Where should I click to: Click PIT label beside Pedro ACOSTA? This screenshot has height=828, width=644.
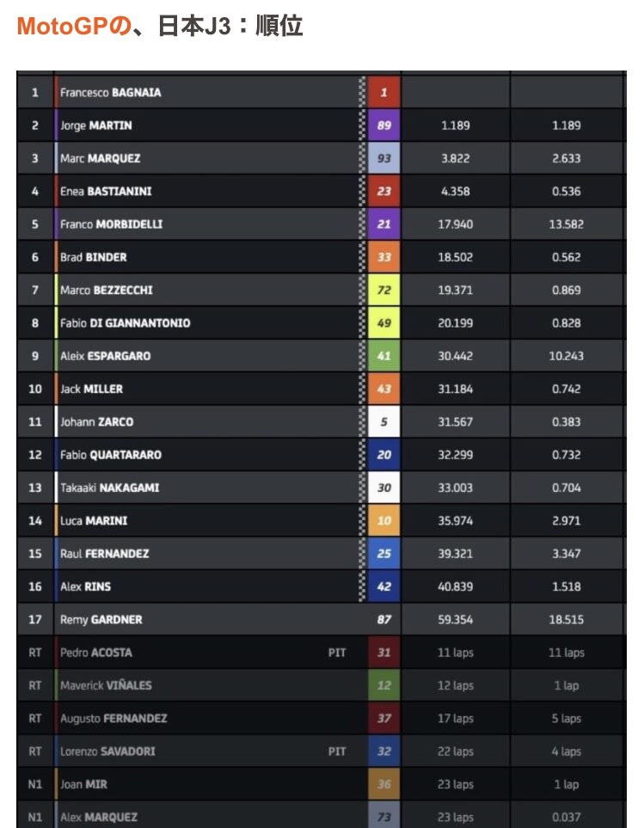[x=337, y=653]
